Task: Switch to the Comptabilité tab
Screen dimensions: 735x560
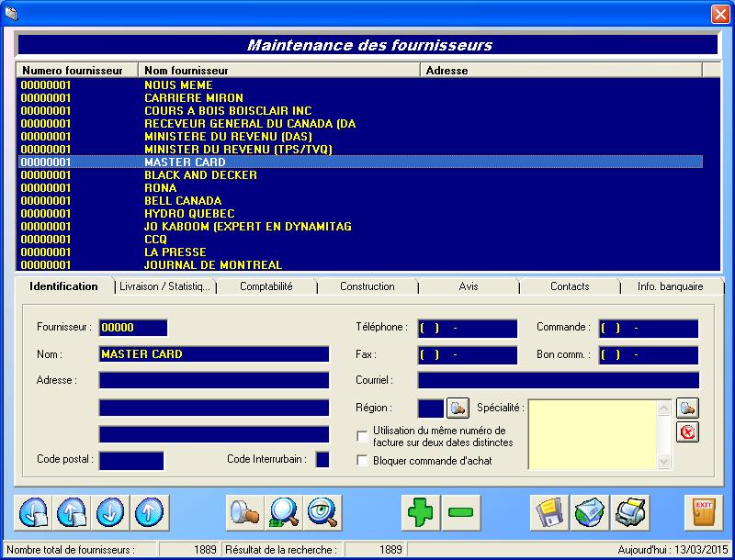Action: click(x=266, y=286)
